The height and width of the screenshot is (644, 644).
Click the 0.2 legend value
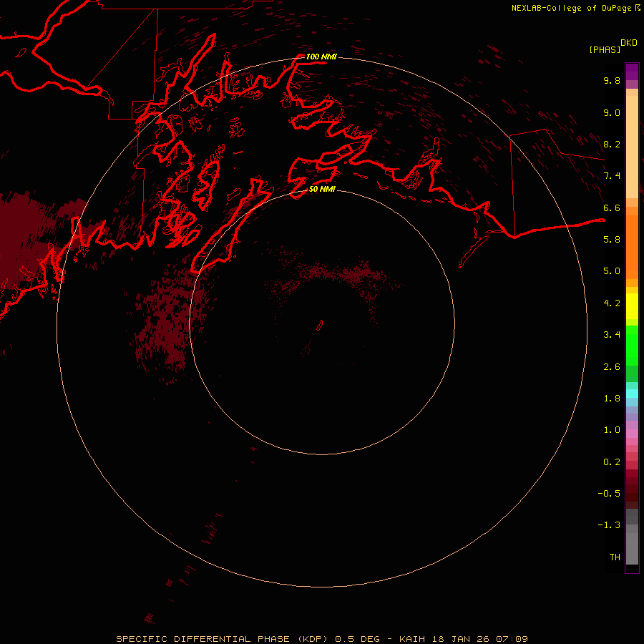pyautogui.click(x=612, y=462)
